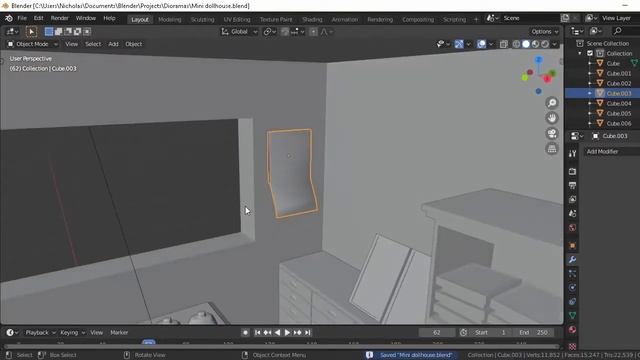Viewport: 640px width, 360px height.
Task: Open the viewport Add menu
Action: (x=113, y=44)
